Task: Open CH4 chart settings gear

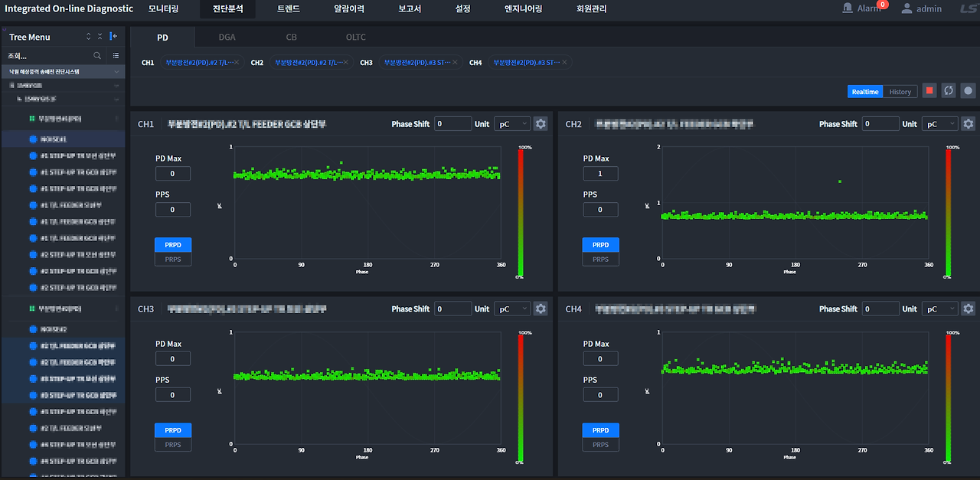Action: point(968,309)
